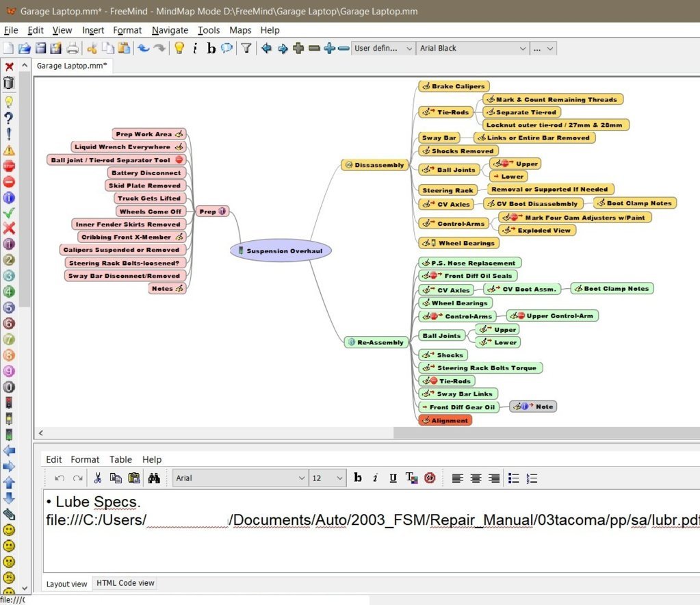The height and width of the screenshot is (605, 700).
Task: Open the node font size dropdown
Action: pos(543,48)
